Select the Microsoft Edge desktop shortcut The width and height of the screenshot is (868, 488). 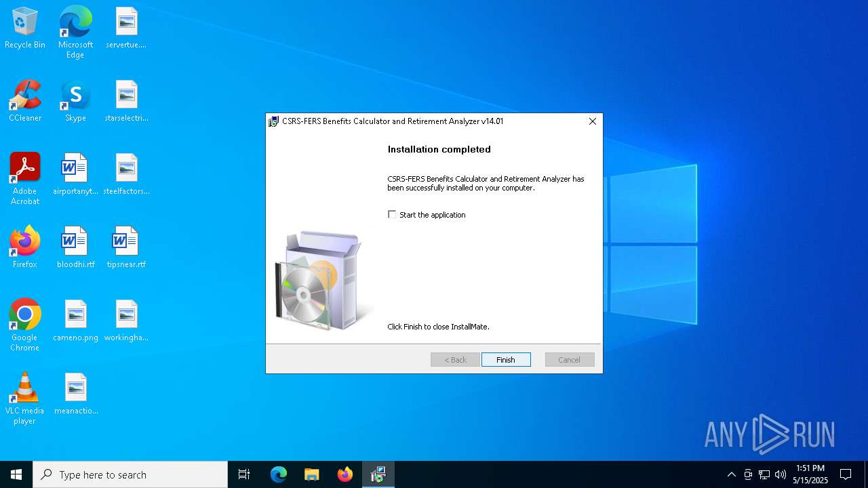[75, 33]
